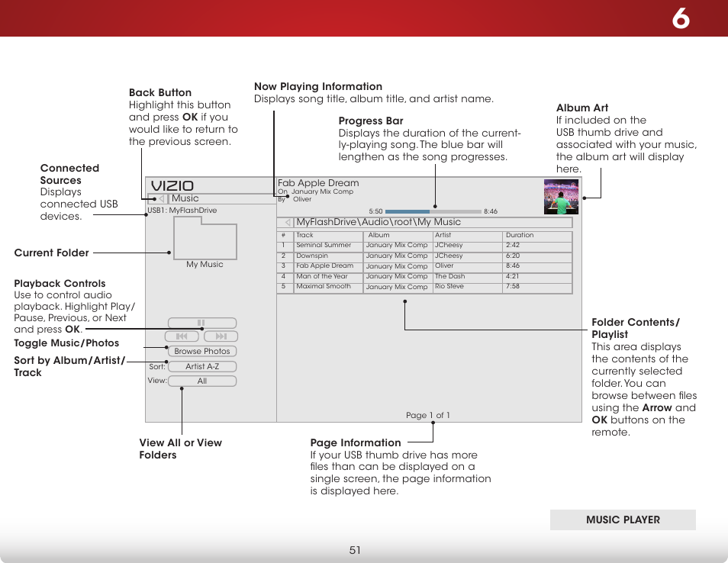Click the duration 2:42
The height and width of the screenshot is (563, 728).
coord(513,245)
